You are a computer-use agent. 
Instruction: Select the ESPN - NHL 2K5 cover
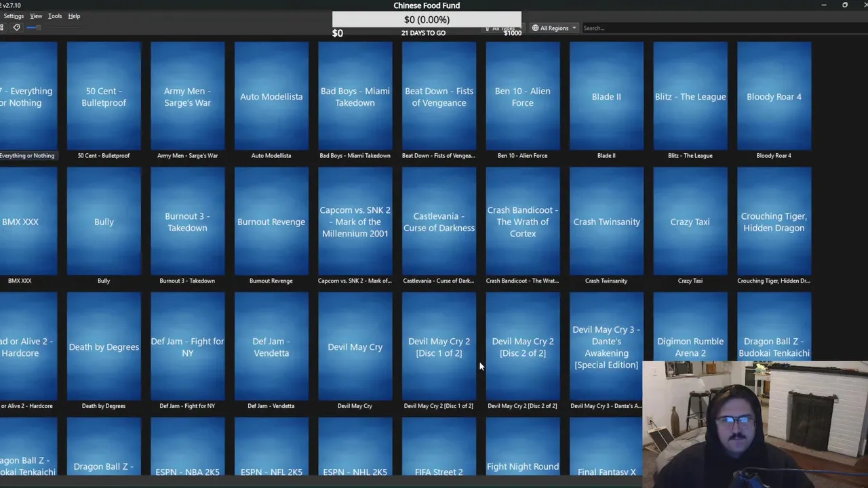(355, 447)
